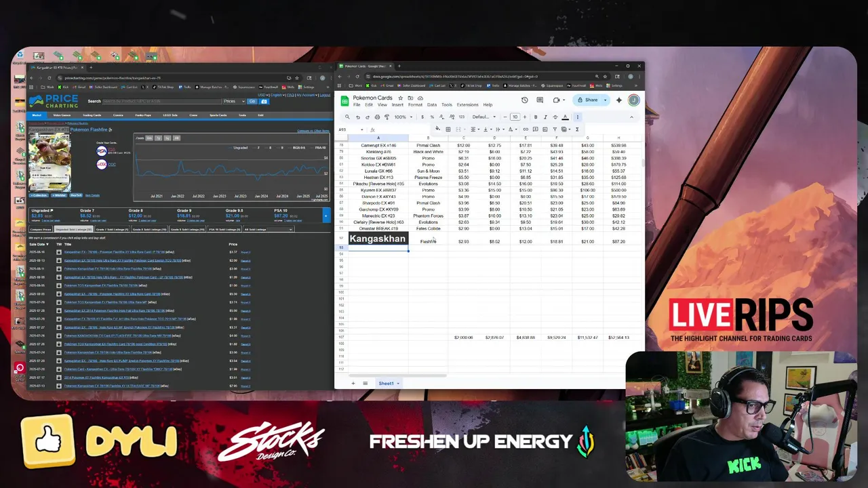Open the Grade 9 Sold Listings tab

[188, 230]
